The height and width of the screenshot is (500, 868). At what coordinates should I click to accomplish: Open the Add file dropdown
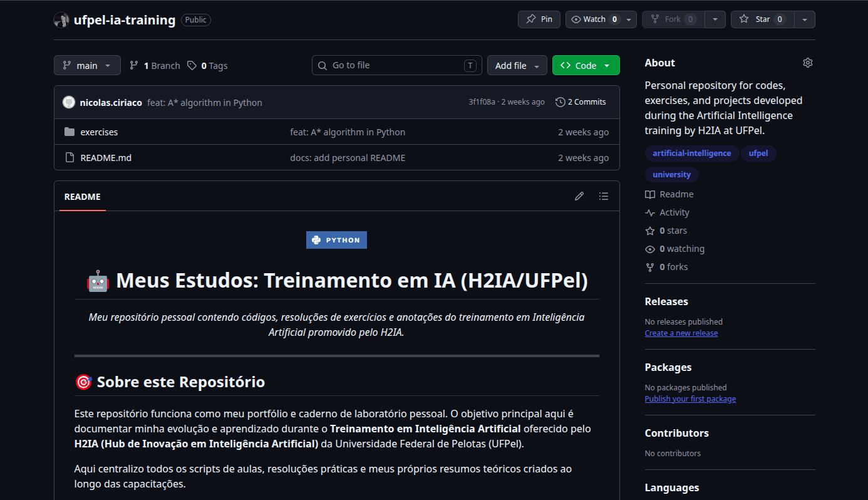click(x=517, y=65)
